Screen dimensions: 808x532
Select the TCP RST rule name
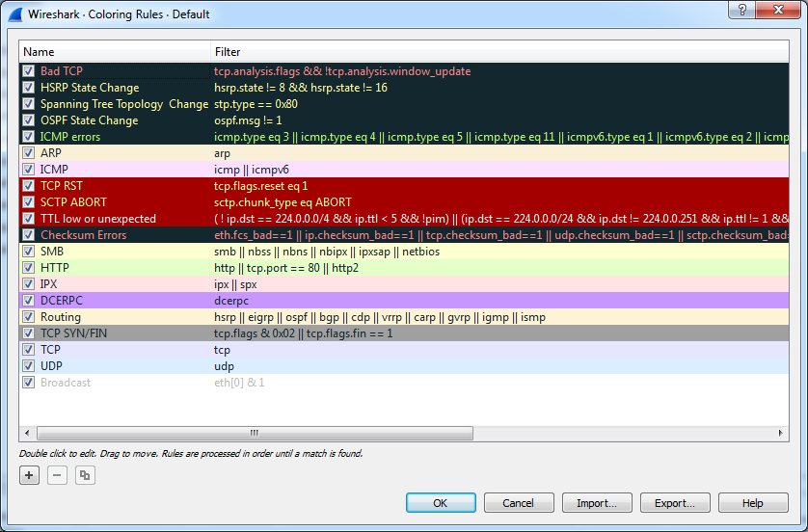62,186
